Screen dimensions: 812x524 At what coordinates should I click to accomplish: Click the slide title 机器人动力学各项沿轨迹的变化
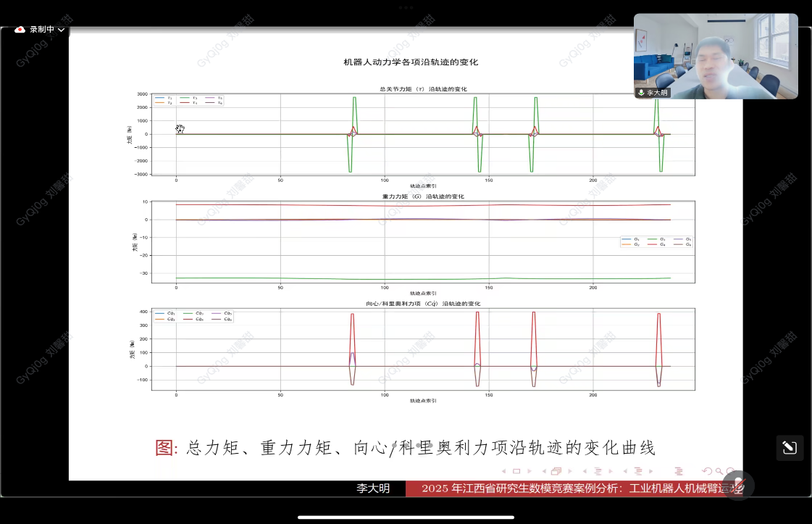[x=411, y=62]
